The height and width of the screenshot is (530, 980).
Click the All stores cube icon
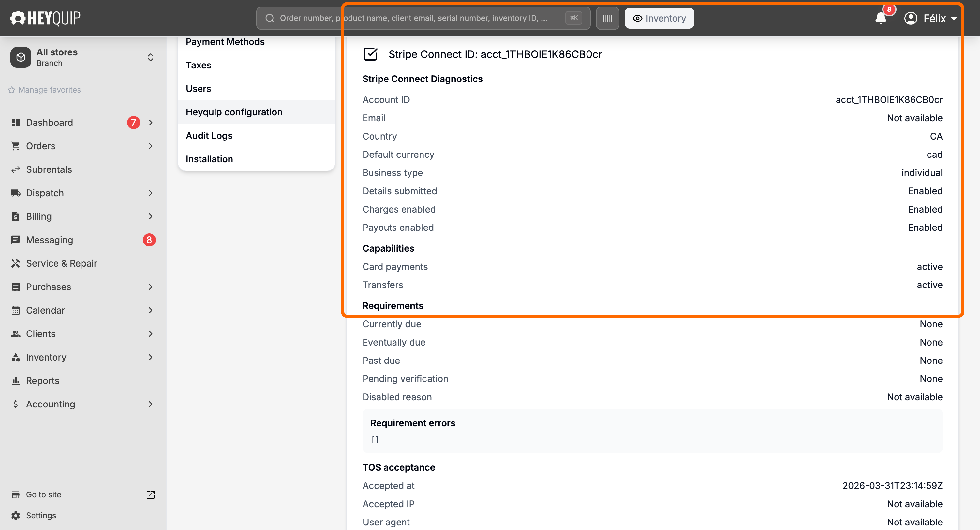click(x=21, y=57)
